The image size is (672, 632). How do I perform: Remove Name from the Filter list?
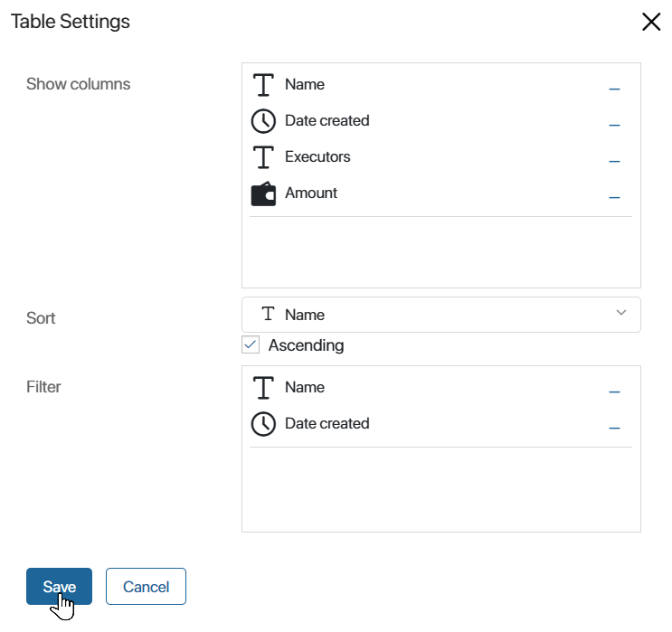pos(614,391)
